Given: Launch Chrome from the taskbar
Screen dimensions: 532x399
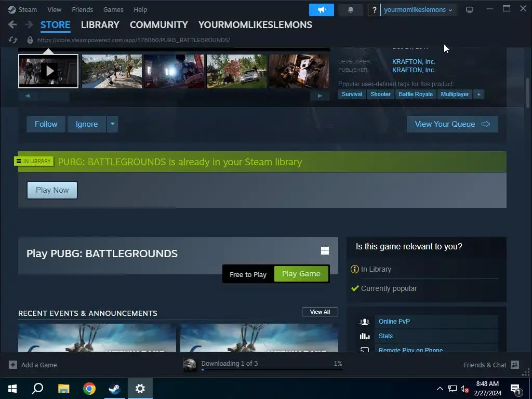Looking at the screenshot, I should [89, 389].
